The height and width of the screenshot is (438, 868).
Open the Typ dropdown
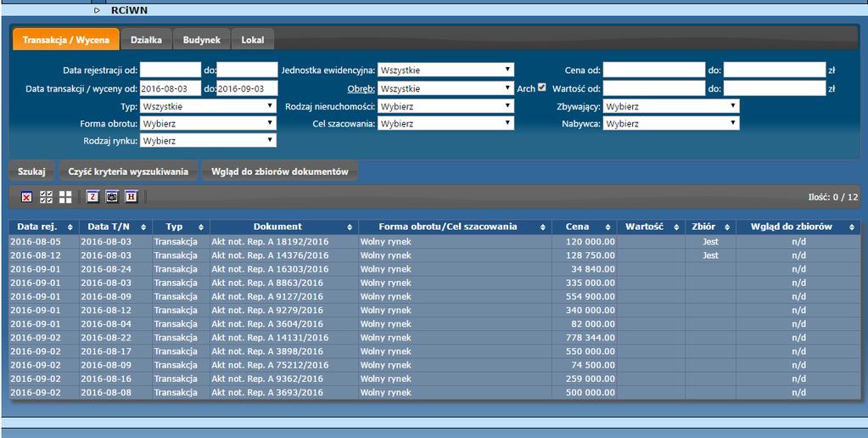pyautogui.click(x=208, y=106)
